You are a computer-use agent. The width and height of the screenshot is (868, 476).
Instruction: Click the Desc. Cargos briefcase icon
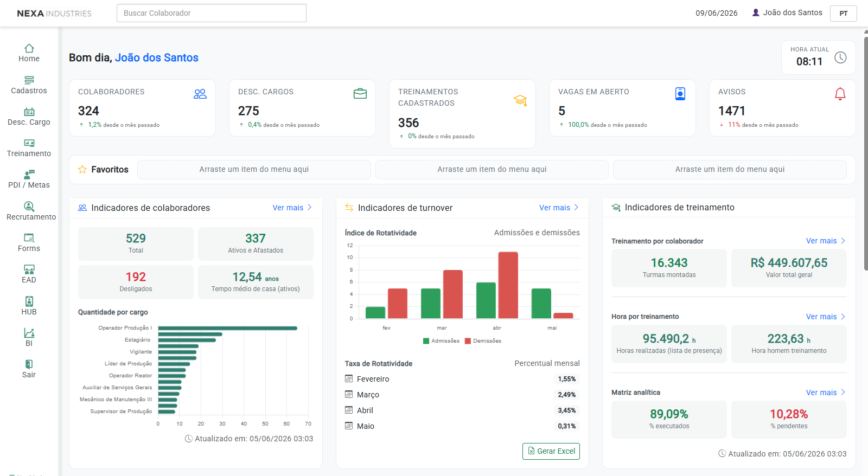[360, 94]
